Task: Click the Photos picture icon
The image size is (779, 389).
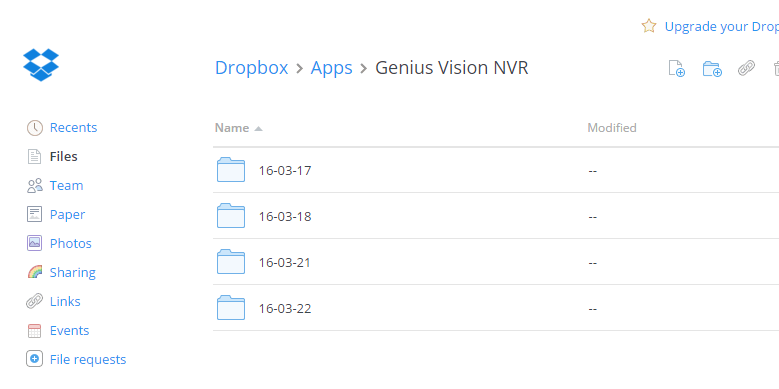Action: [x=34, y=243]
